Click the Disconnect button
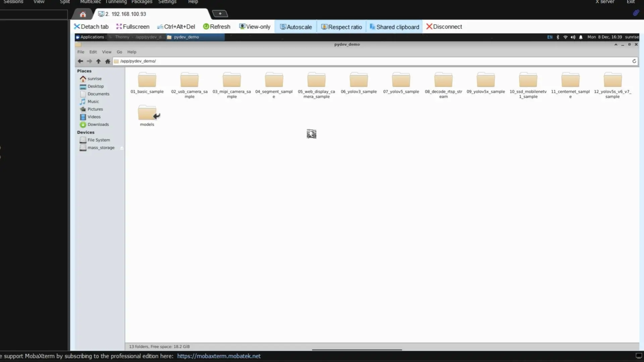The height and width of the screenshot is (362, 644). pyautogui.click(x=444, y=26)
